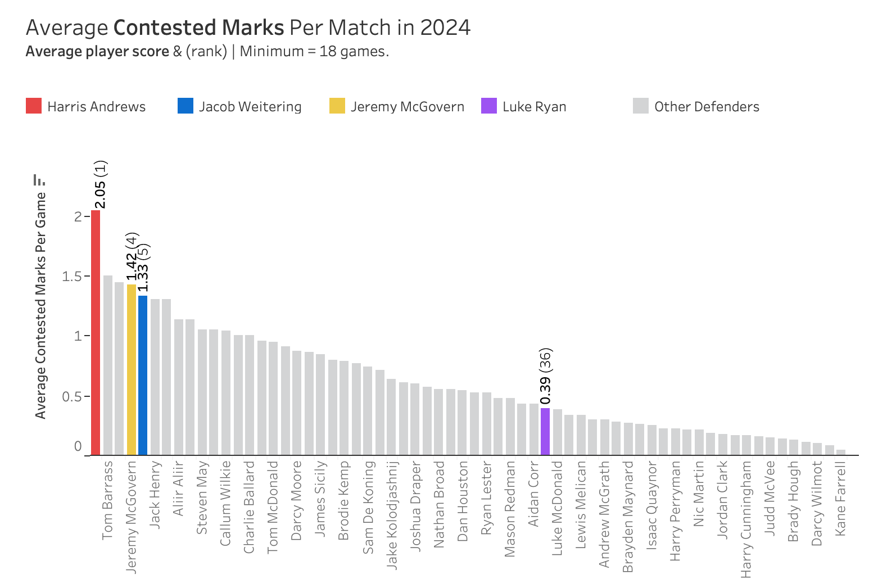Click the 2.05 (1) bar label
This screenshot has width=878, height=588.
point(100,184)
